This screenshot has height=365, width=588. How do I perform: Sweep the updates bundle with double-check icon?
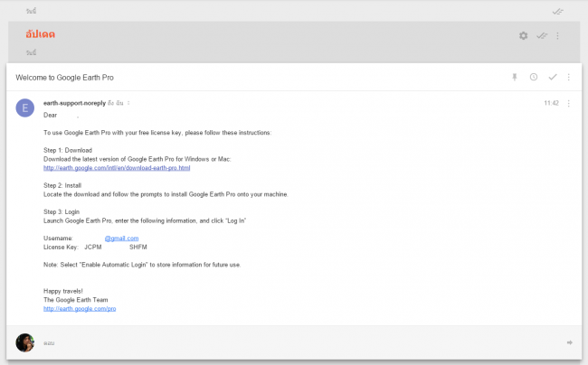(541, 35)
